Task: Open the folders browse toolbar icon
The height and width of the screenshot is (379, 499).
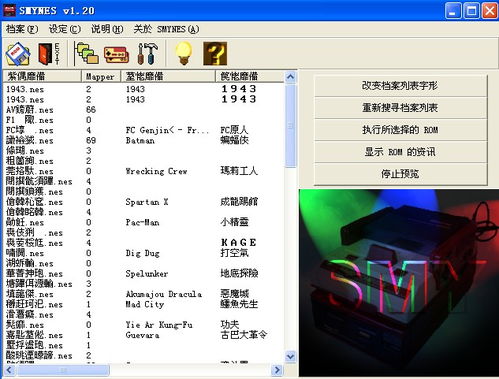Action: 86,54
